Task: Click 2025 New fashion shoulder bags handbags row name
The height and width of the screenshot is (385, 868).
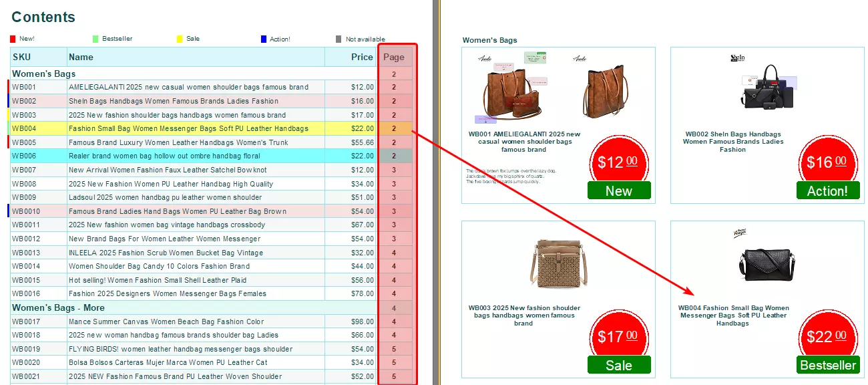Action: pos(177,115)
